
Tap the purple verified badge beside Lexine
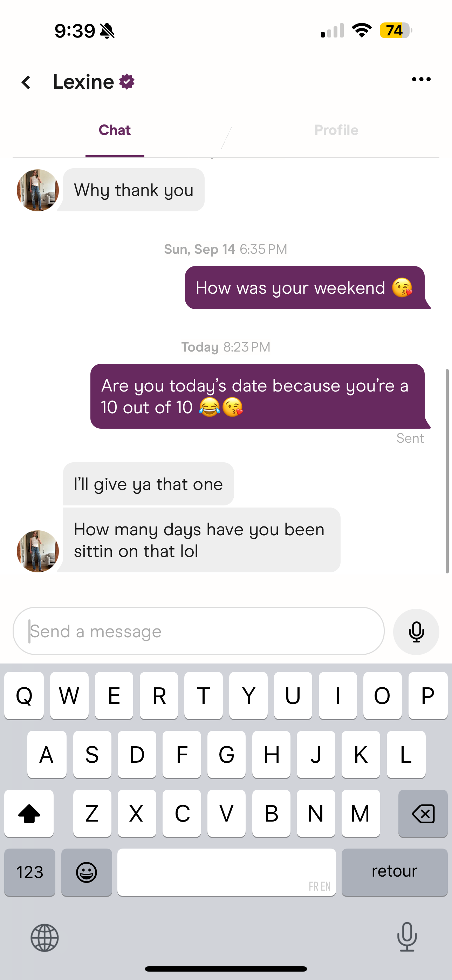(127, 82)
